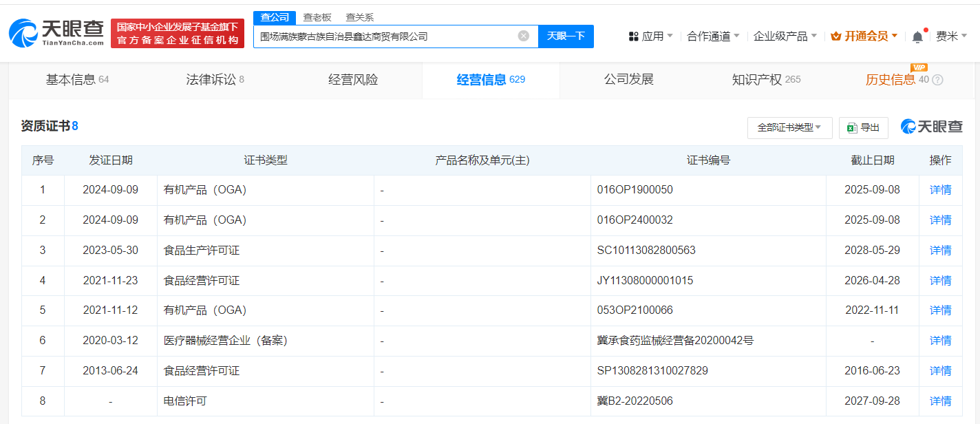Image resolution: width=980 pixels, height=424 pixels.
Task: Clear the search box with the X icon
Action: (x=524, y=36)
